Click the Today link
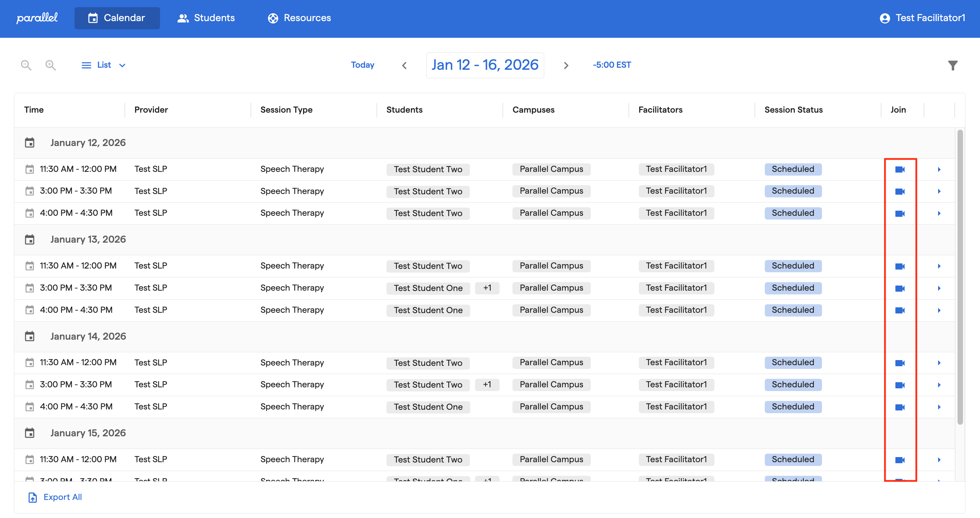Viewport: 980px width, 518px height. [x=362, y=65]
